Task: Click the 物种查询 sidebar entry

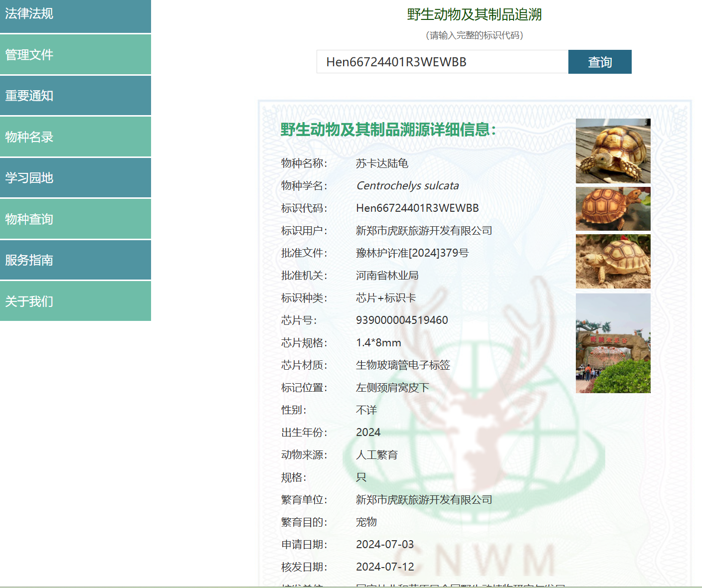Action: (x=75, y=219)
